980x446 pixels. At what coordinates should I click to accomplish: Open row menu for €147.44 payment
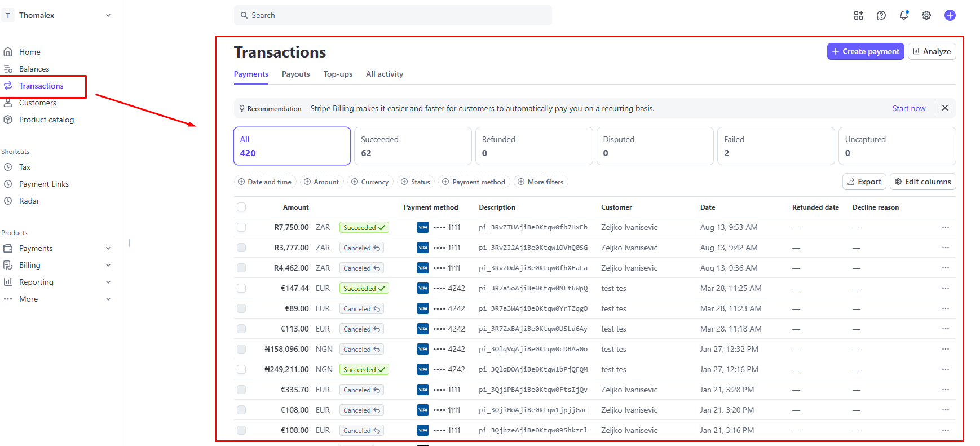click(x=946, y=288)
